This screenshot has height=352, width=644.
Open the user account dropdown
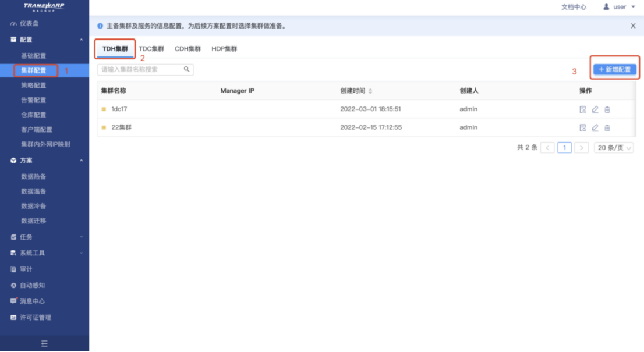(619, 7)
